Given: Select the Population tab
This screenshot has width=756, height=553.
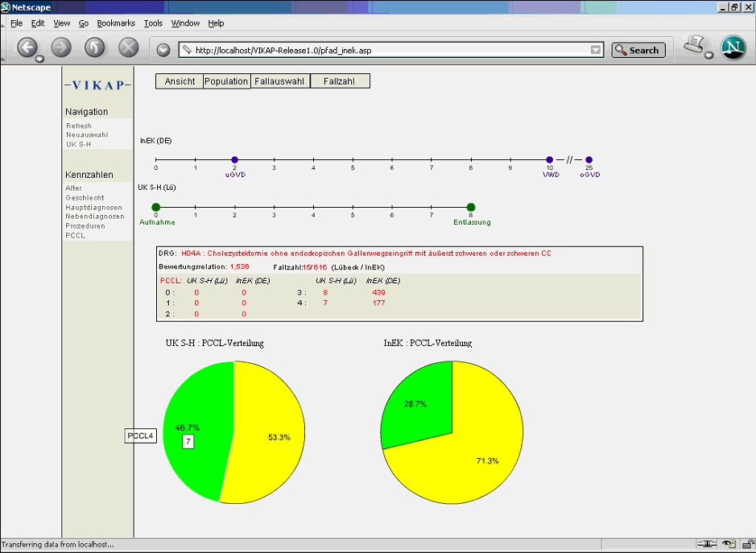Looking at the screenshot, I should point(226,81).
